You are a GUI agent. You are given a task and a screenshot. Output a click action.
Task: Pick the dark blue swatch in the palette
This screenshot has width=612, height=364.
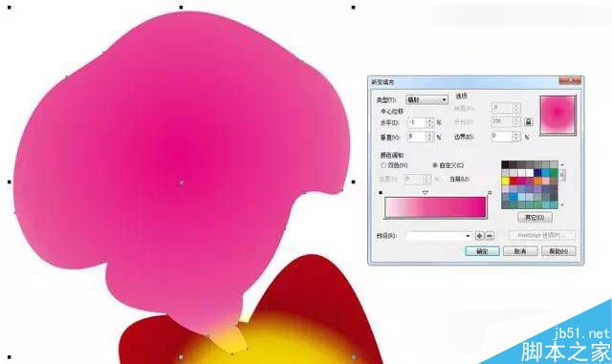coord(537,172)
